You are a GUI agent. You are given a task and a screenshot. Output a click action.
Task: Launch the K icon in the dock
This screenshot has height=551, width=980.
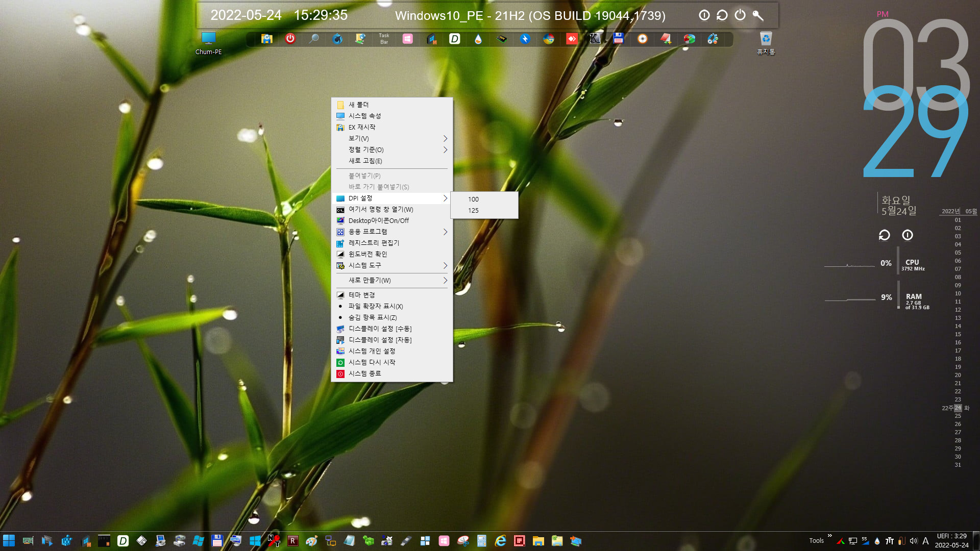(595, 39)
